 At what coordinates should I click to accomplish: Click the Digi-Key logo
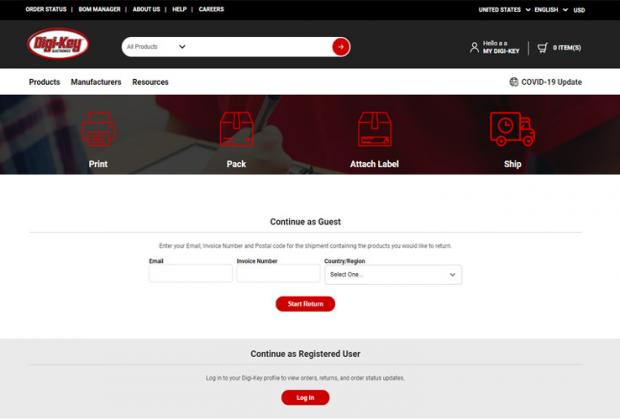point(58,44)
